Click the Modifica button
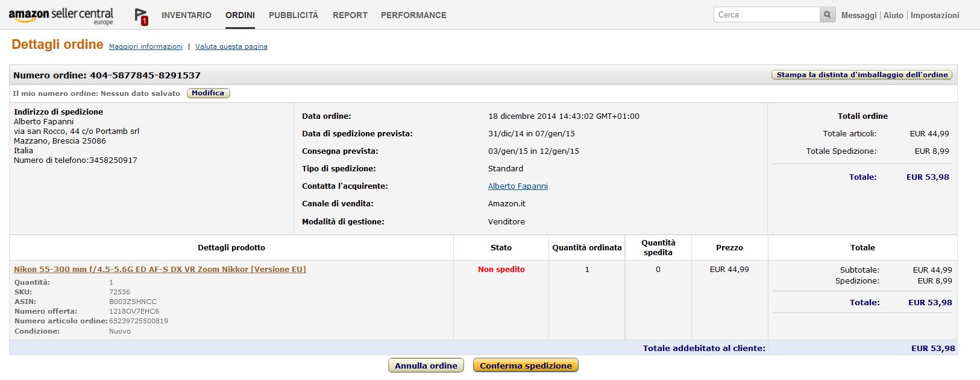The height and width of the screenshot is (380, 980). 208,93
